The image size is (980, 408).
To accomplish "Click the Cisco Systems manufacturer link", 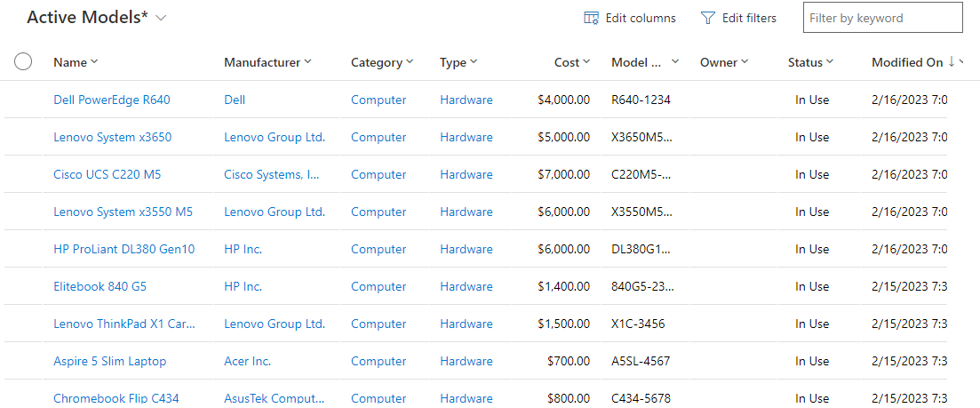I will [272, 174].
